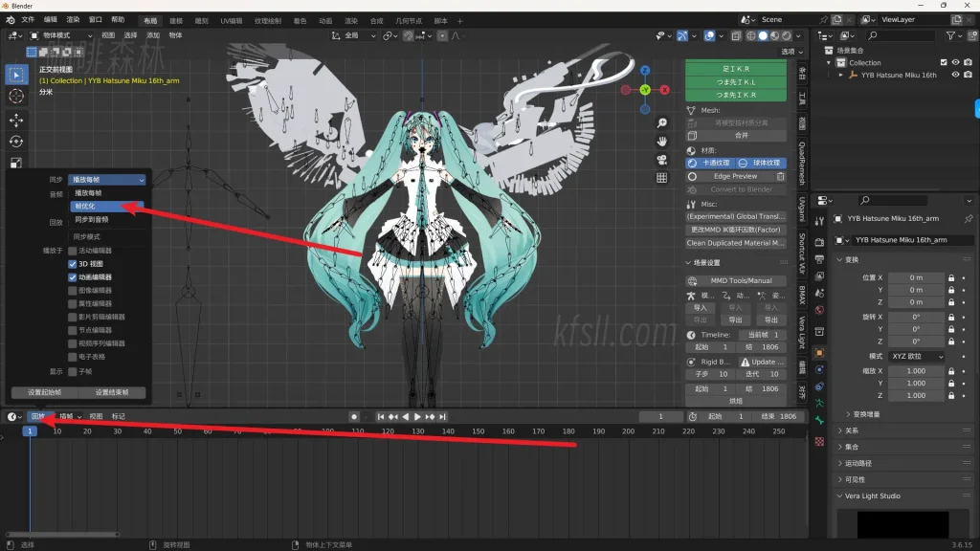The height and width of the screenshot is (551, 980).
Task: Click the 设置起始帧 button
Action: 44,392
